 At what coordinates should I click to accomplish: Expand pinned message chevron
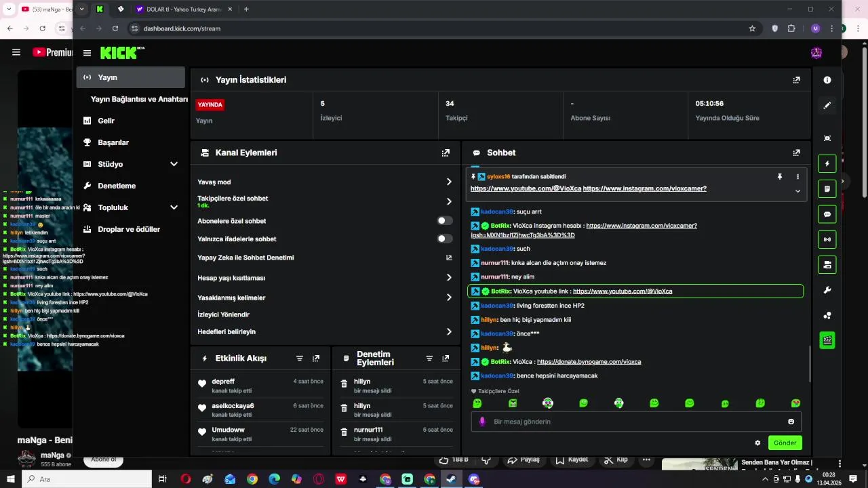[797, 191]
